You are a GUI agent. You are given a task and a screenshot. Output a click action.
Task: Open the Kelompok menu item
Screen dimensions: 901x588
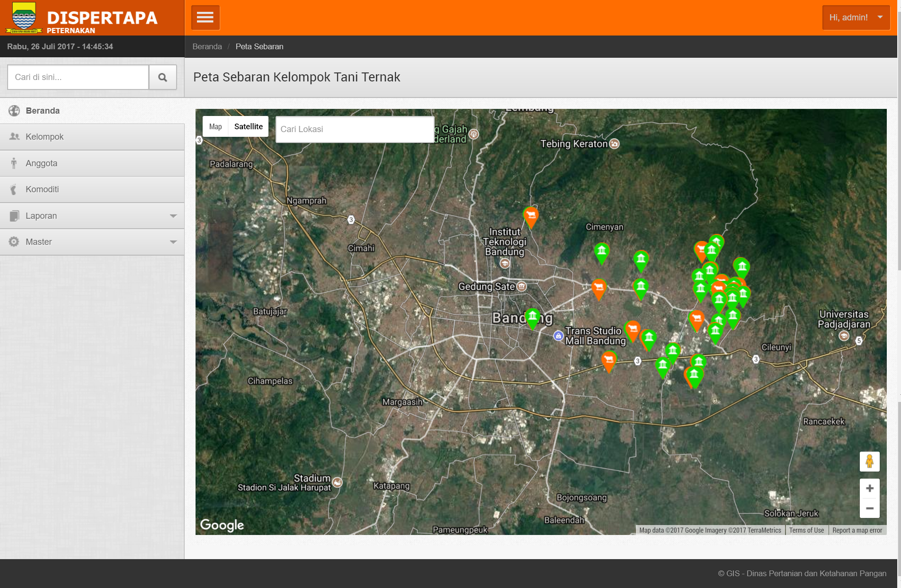[x=45, y=137]
